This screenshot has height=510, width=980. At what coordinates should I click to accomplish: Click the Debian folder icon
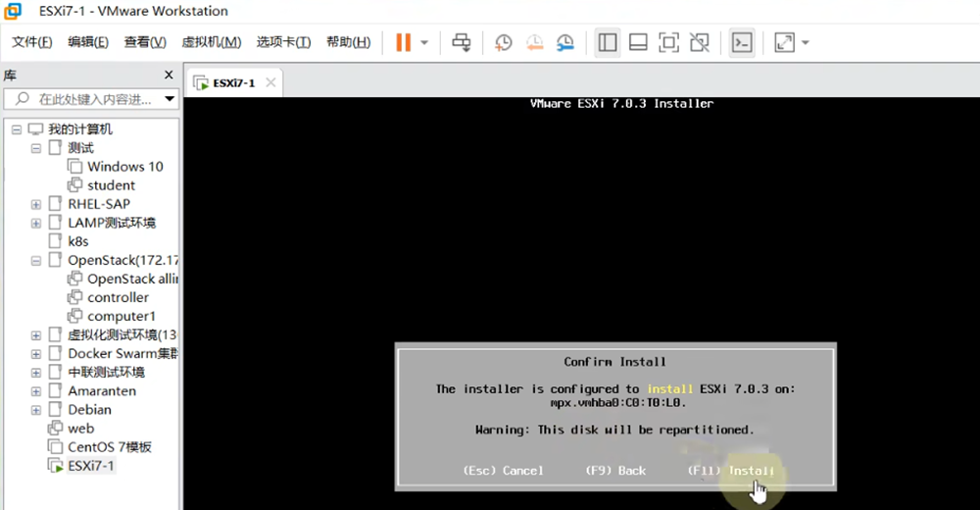pyautogui.click(x=55, y=410)
